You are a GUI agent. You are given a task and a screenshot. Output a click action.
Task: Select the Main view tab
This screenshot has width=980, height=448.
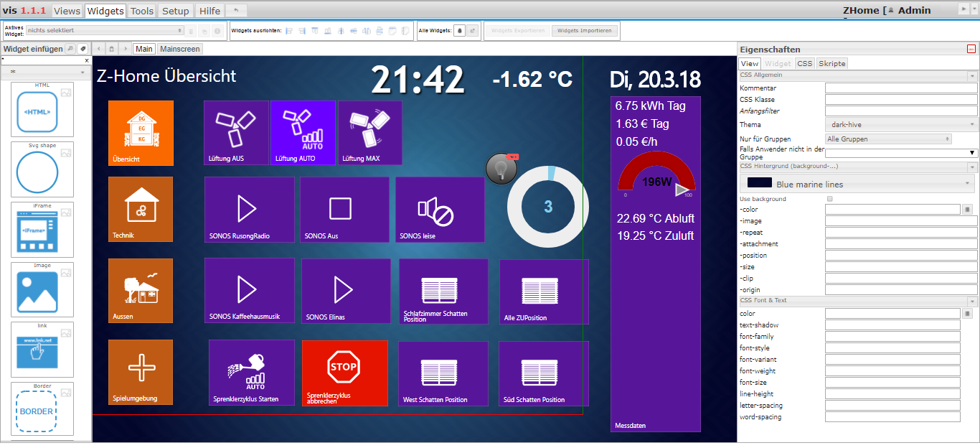[x=144, y=49]
